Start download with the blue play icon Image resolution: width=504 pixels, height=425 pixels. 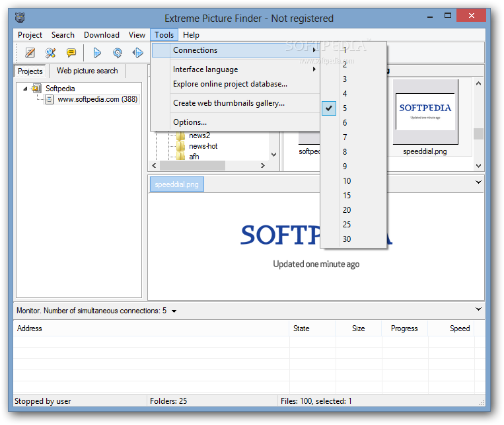click(x=96, y=52)
